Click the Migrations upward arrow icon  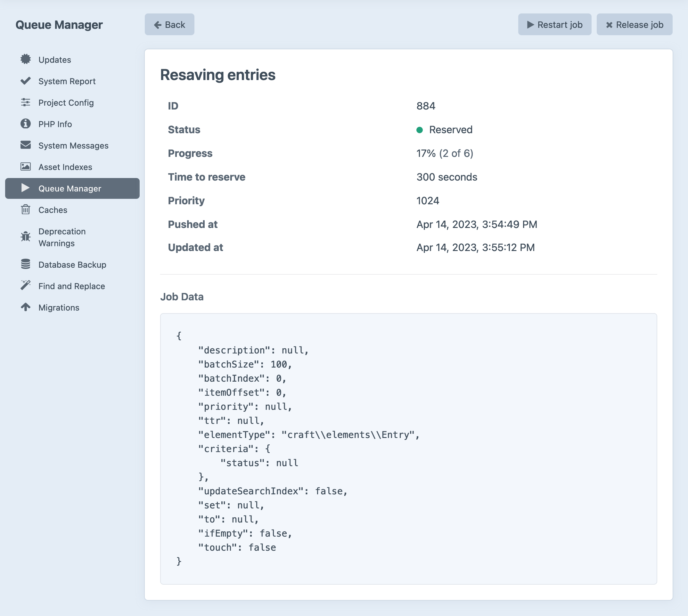(25, 307)
